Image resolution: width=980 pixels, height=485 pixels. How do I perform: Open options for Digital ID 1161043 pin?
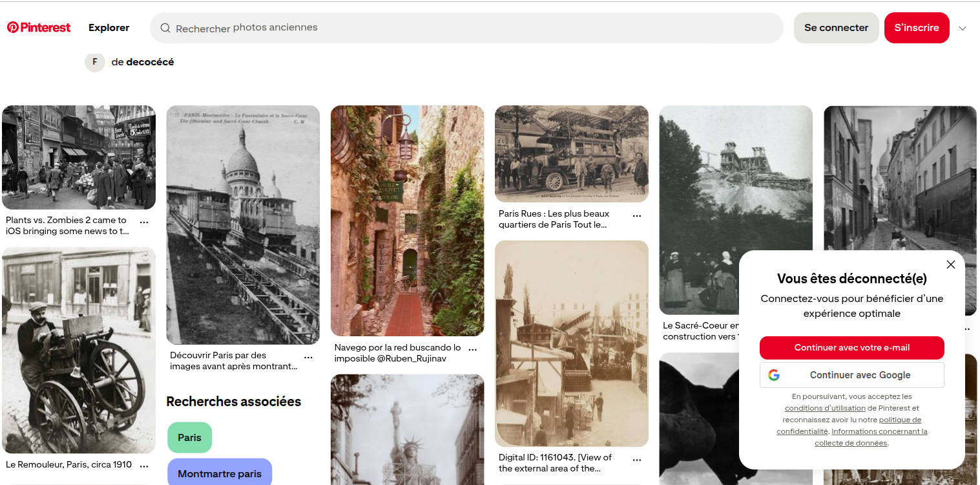(636, 459)
